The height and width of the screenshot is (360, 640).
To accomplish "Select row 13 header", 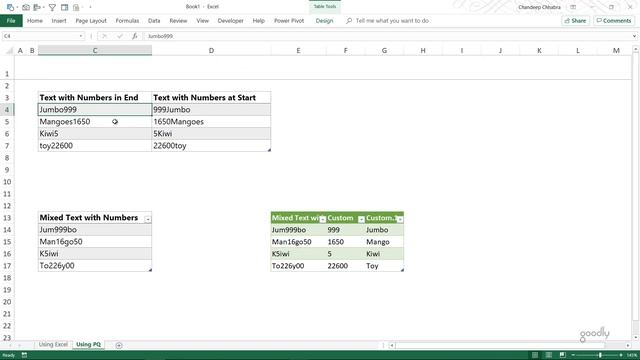I will click(7, 218).
